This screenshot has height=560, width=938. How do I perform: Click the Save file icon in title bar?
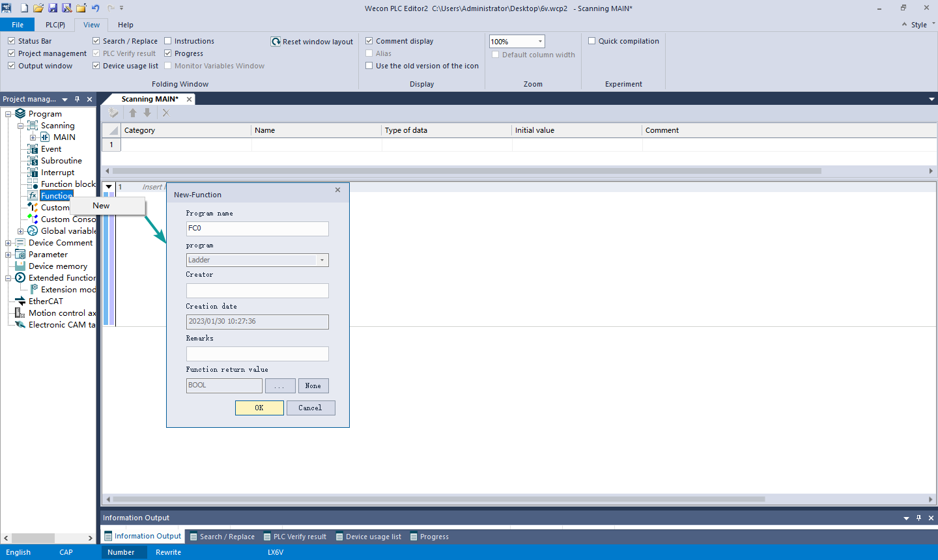point(53,8)
